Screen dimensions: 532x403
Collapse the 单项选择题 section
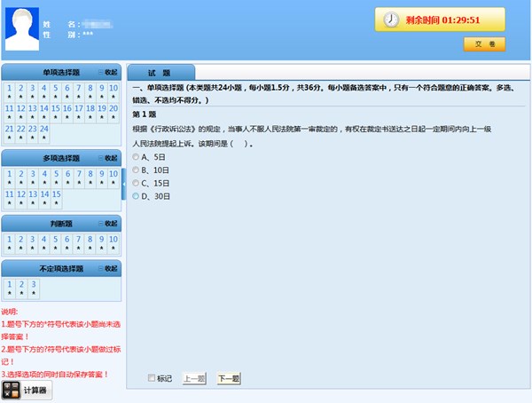point(107,72)
